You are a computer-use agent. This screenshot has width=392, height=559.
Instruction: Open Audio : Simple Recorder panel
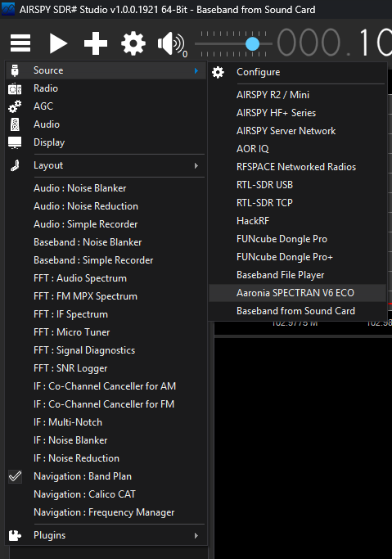[106, 224]
